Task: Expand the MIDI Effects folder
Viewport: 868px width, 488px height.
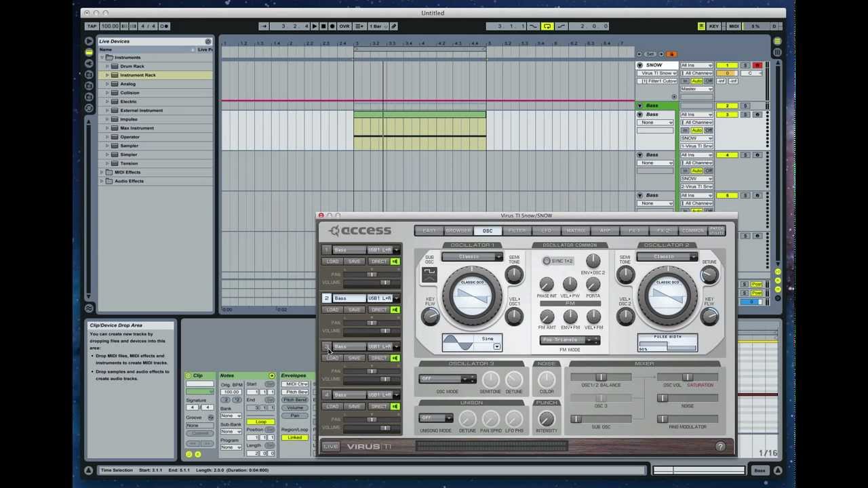Action: [102, 172]
